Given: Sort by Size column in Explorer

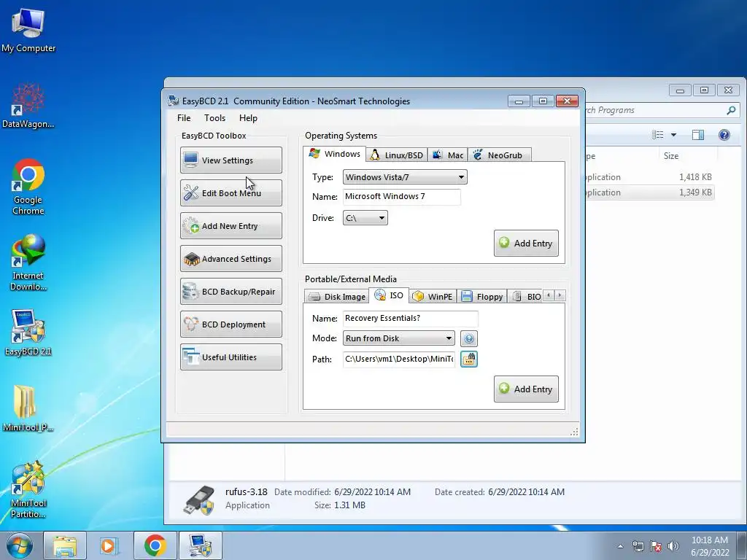Looking at the screenshot, I should (x=688, y=156).
